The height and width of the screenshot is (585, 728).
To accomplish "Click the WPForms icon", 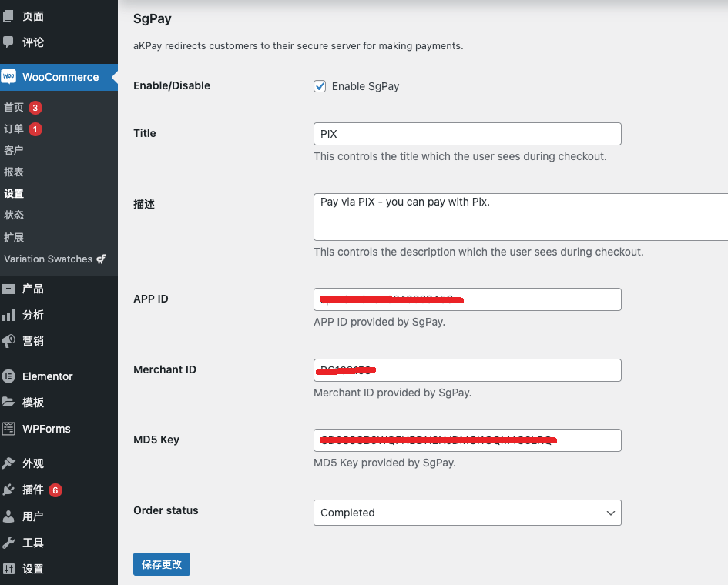I will point(8,429).
